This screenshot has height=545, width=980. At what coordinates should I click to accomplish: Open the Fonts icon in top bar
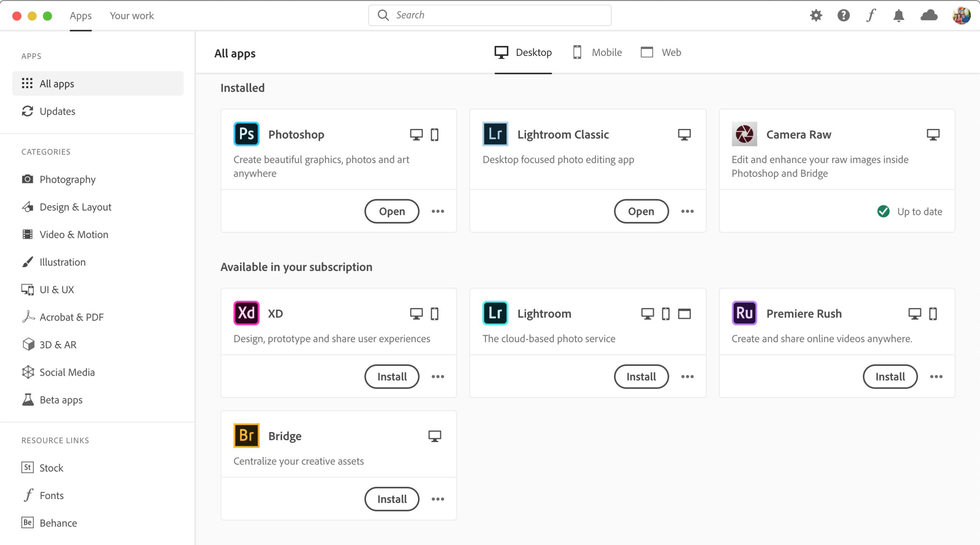tap(871, 15)
